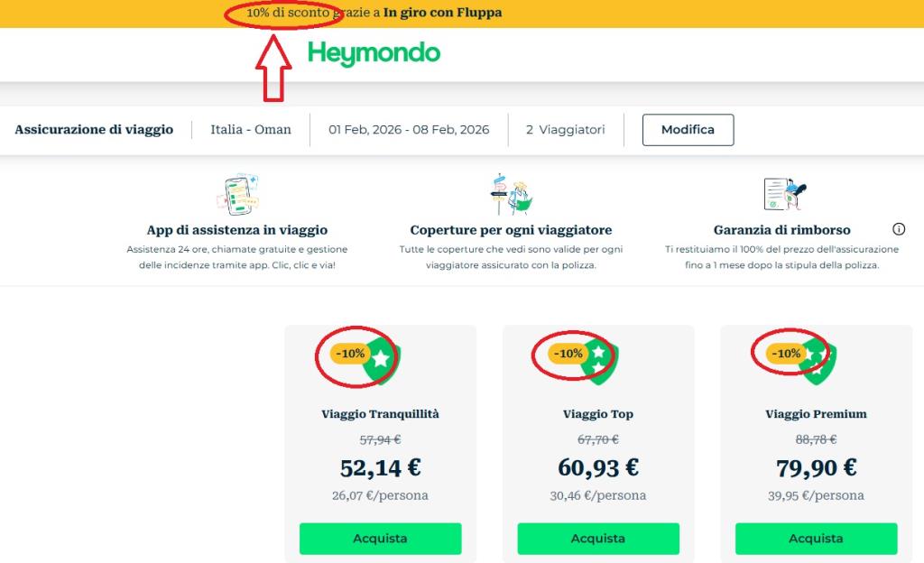Image resolution: width=924 pixels, height=563 pixels.
Task: Click the Assicurazione di viaggio tab
Action: (x=94, y=129)
